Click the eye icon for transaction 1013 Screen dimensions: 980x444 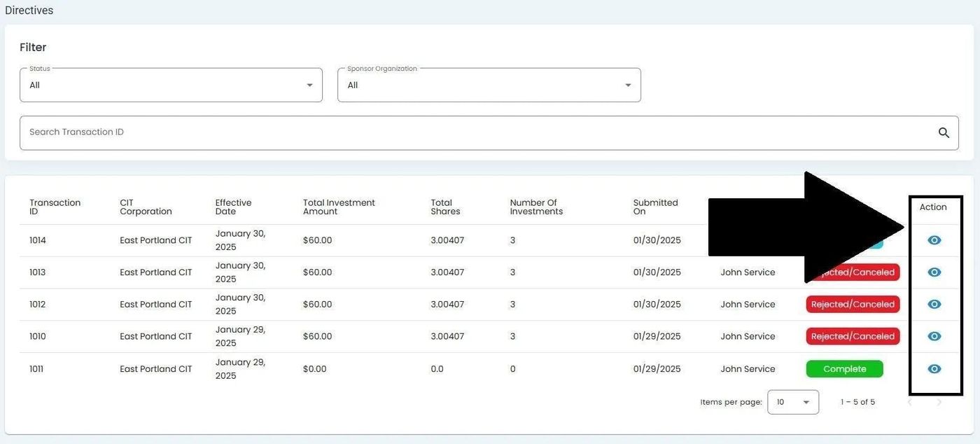pyautogui.click(x=934, y=272)
